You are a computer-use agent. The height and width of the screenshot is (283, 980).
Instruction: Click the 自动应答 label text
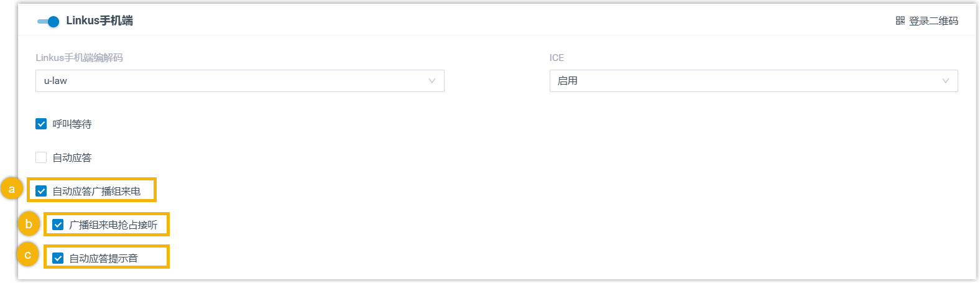point(72,158)
